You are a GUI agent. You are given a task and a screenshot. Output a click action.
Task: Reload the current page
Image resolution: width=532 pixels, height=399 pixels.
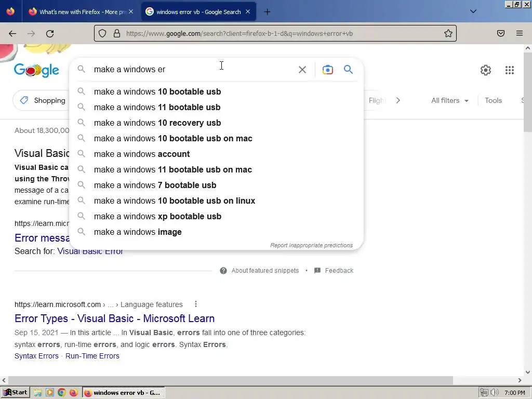[50, 34]
